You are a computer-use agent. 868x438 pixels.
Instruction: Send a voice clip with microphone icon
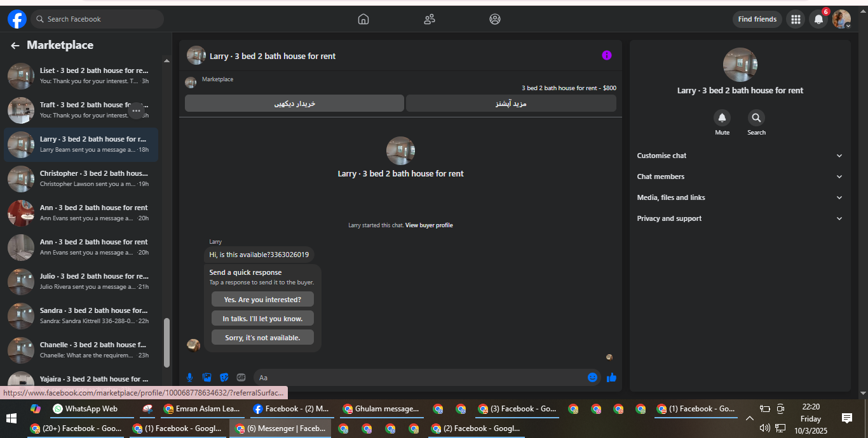tap(189, 377)
